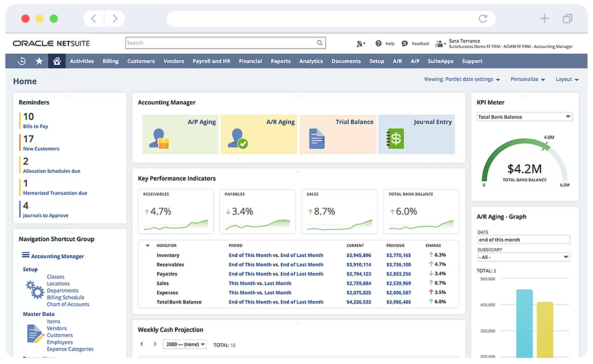593x364 pixels.
Task: Open Chart of Accounts in the shortcut group
Action: point(68,304)
